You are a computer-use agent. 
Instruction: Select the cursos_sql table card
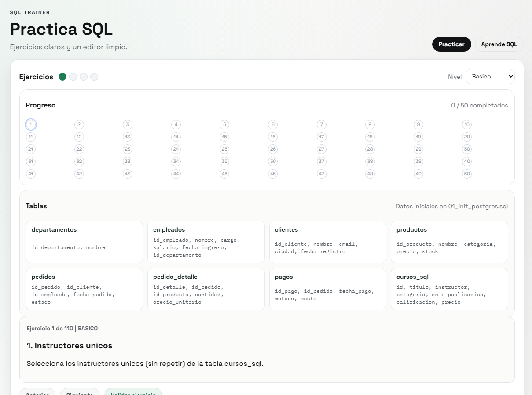point(449,289)
